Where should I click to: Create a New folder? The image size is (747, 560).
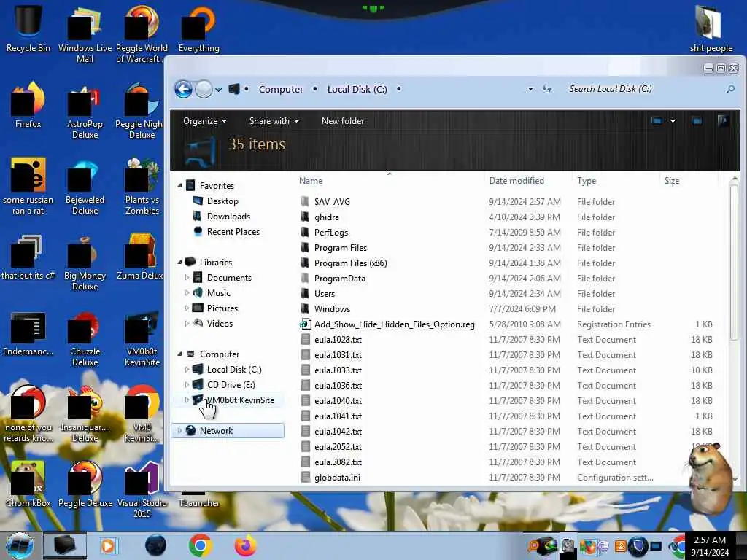(x=343, y=121)
